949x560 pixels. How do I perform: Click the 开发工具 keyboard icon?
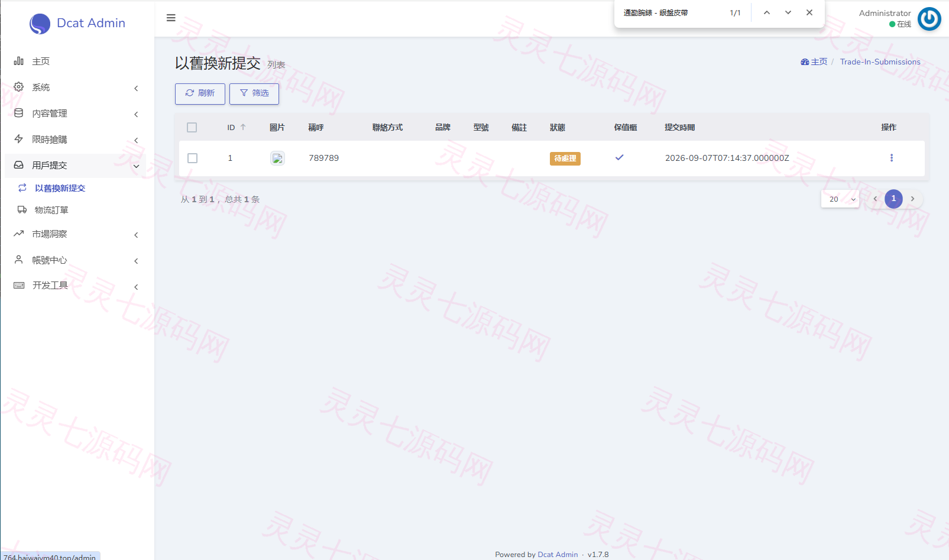(x=19, y=285)
